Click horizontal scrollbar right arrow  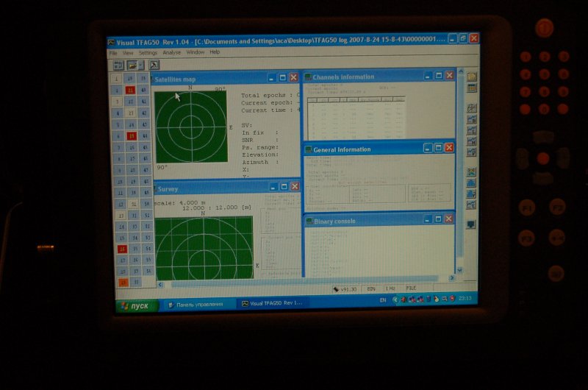coord(451,278)
